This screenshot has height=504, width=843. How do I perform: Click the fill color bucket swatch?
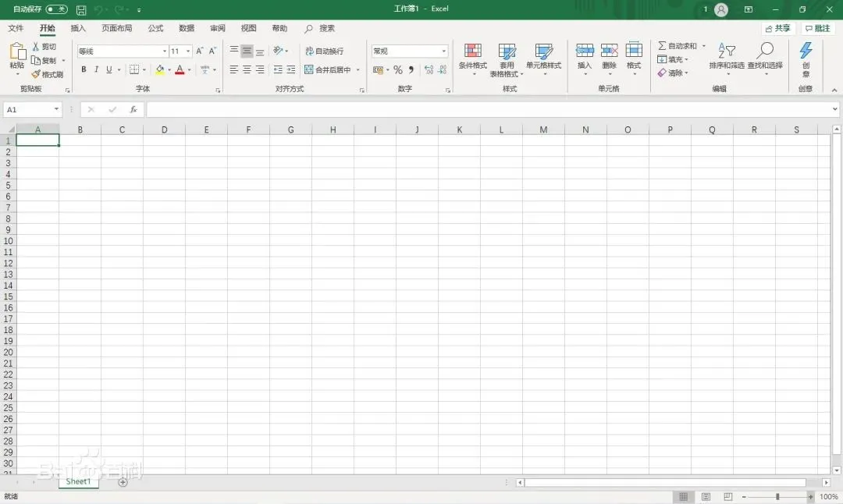click(x=160, y=69)
